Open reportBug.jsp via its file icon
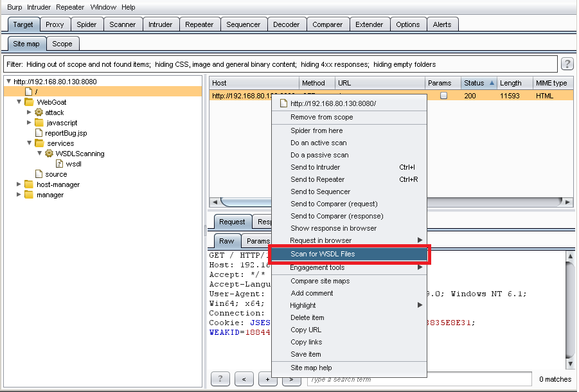 click(x=40, y=132)
